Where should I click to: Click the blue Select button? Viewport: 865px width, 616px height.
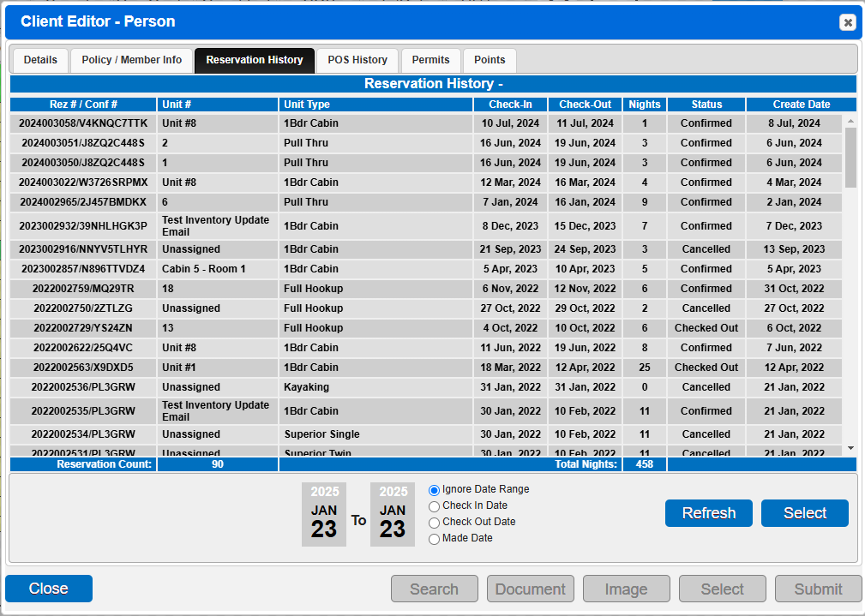[x=805, y=513]
